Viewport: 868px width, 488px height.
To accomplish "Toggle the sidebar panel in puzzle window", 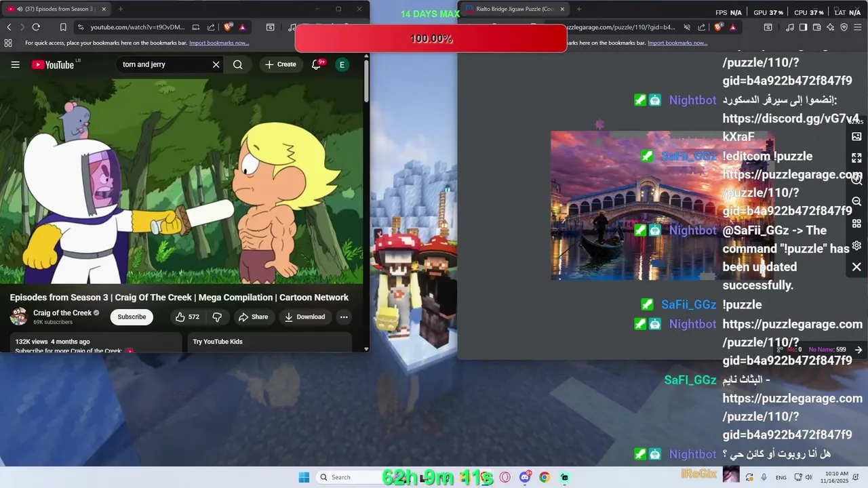I will [803, 27].
